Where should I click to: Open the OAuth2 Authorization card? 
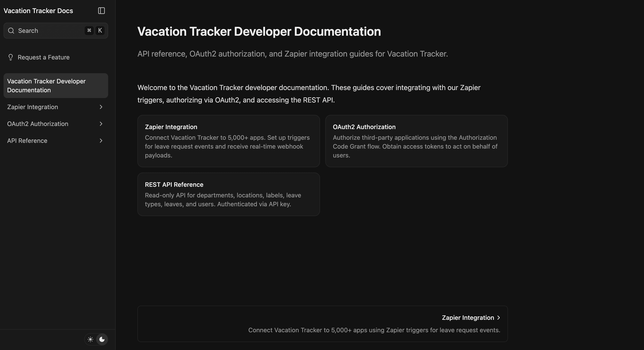tap(416, 141)
